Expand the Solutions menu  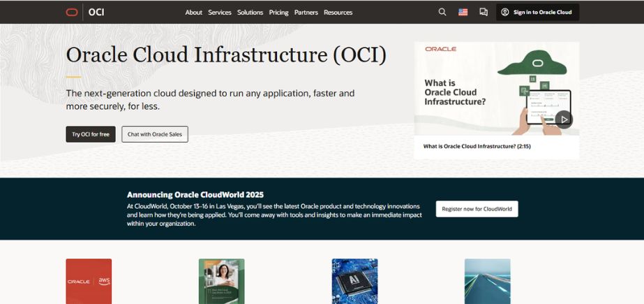click(x=250, y=13)
